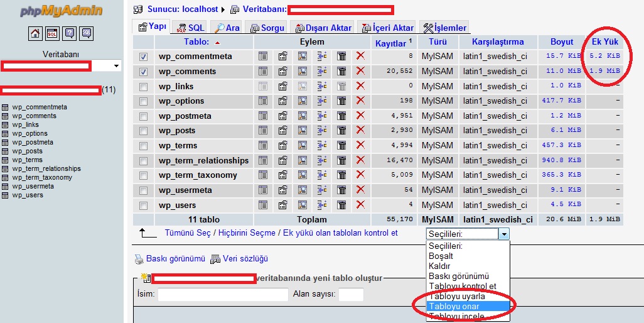Click the 'Tümünü Seç' link
Viewport: 644px width, 323px height.
click(188, 233)
